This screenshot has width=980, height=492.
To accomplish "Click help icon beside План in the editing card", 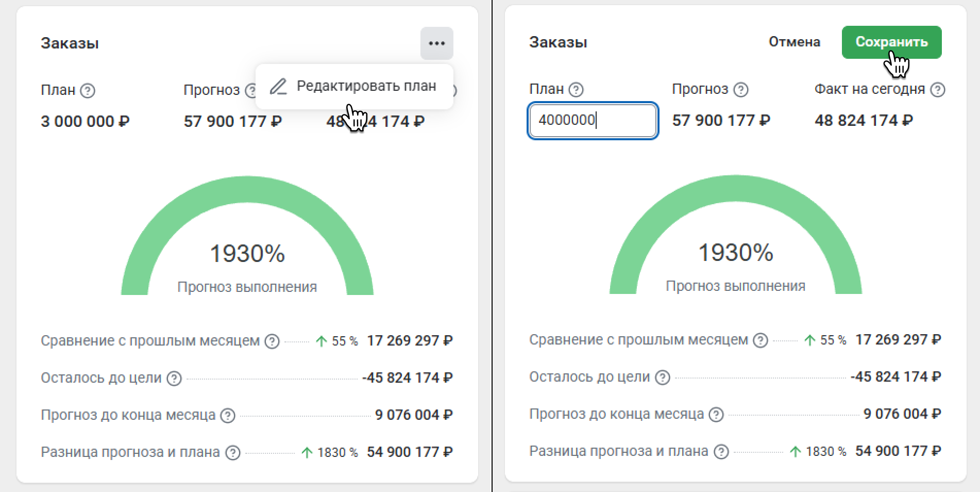I will coord(576,90).
